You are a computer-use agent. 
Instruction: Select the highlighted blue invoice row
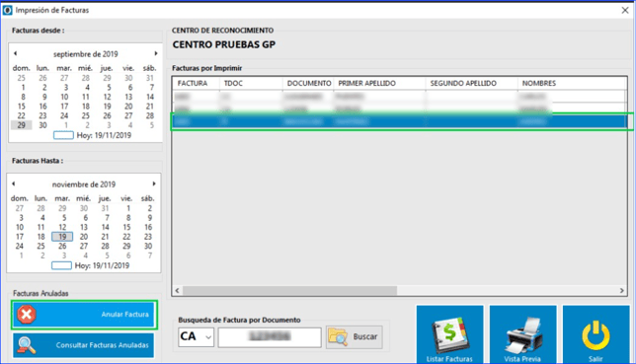point(400,121)
